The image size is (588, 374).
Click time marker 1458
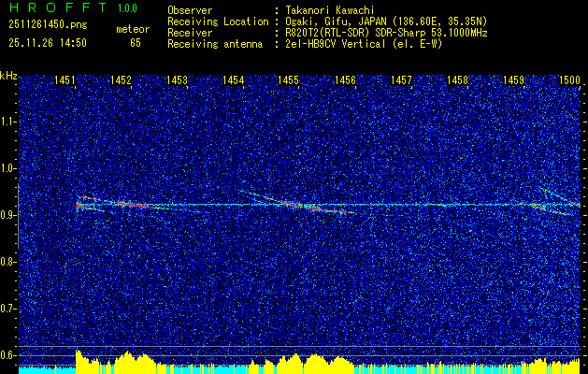point(457,79)
